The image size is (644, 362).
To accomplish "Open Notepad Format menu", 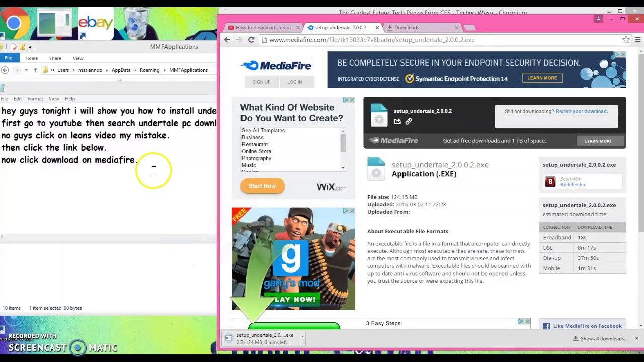I will pyautogui.click(x=35, y=99).
